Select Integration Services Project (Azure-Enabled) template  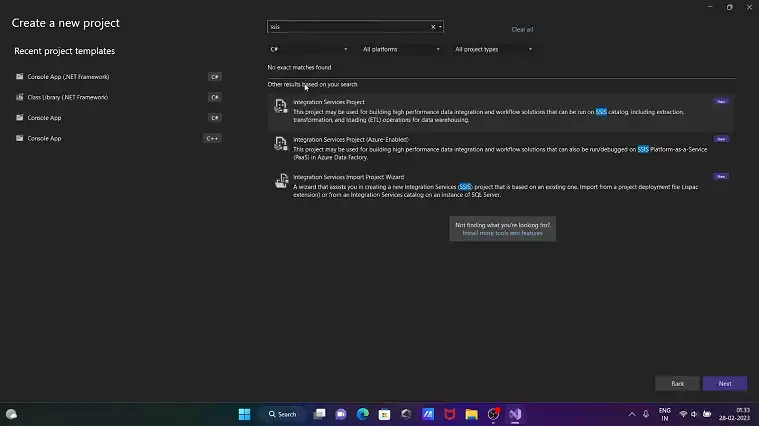click(x=501, y=148)
